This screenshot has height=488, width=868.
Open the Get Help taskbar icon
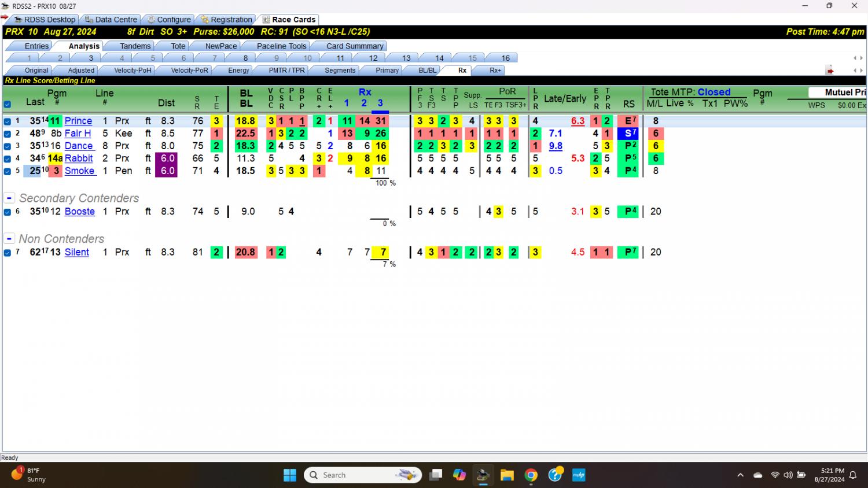[555, 475]
